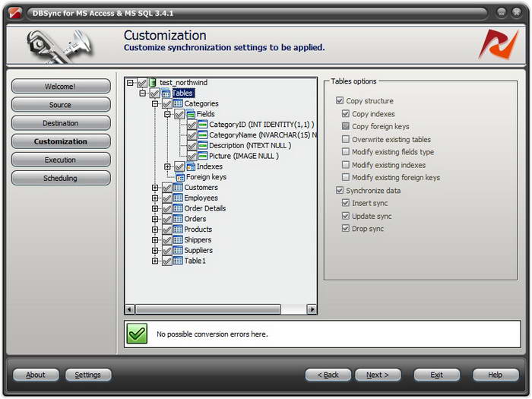Click the About button

click(x=36, y=375)
